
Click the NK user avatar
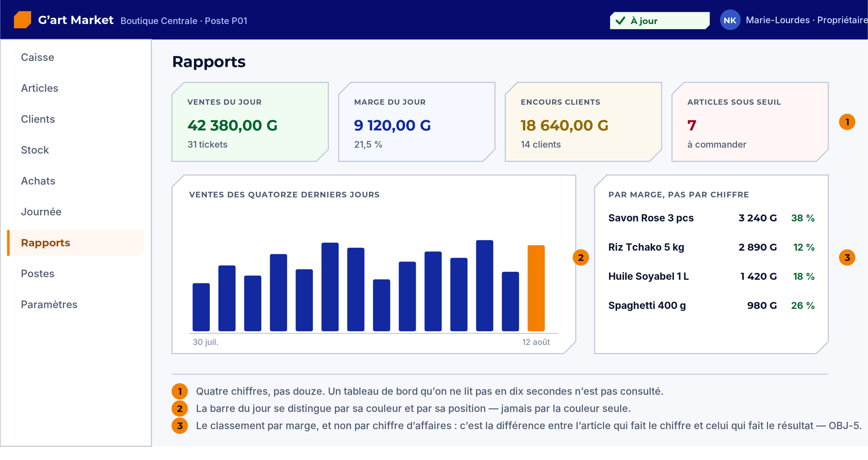click(x=730, y=20)
